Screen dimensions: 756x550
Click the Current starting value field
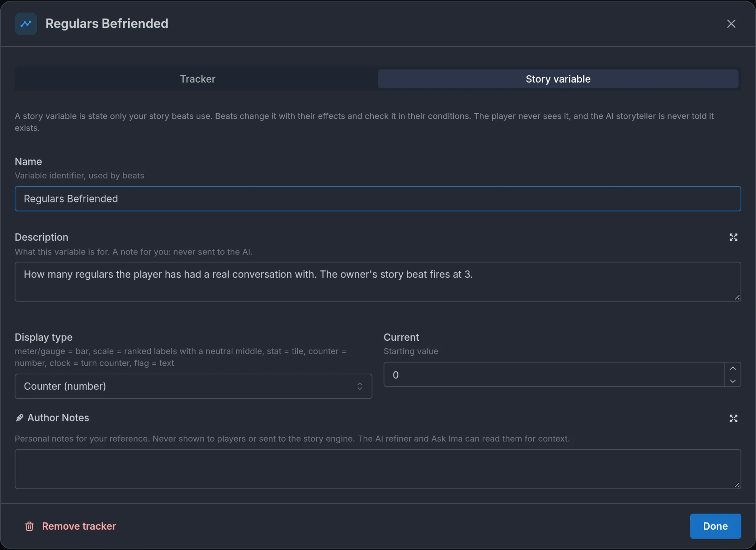coord(554,375)
